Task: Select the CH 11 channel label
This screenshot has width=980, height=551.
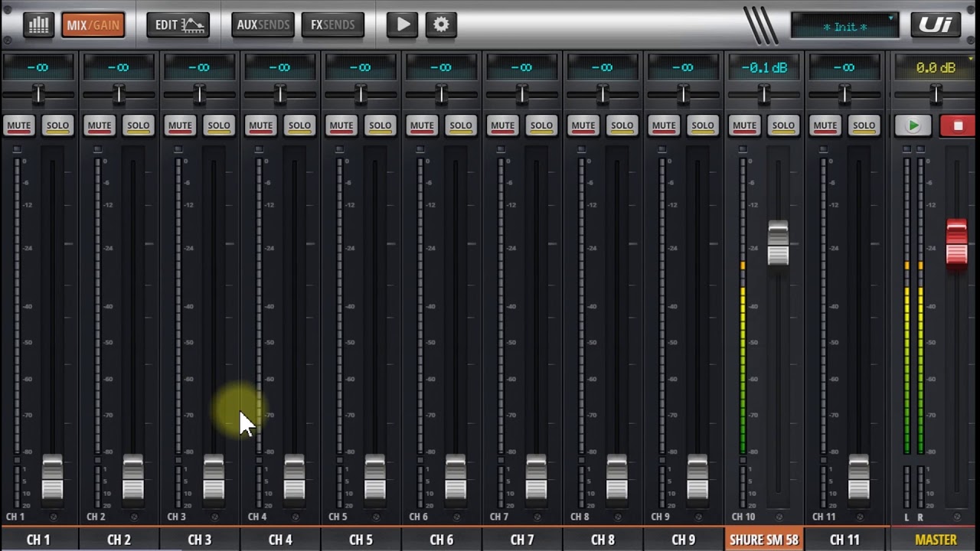Action: point(844,540)
